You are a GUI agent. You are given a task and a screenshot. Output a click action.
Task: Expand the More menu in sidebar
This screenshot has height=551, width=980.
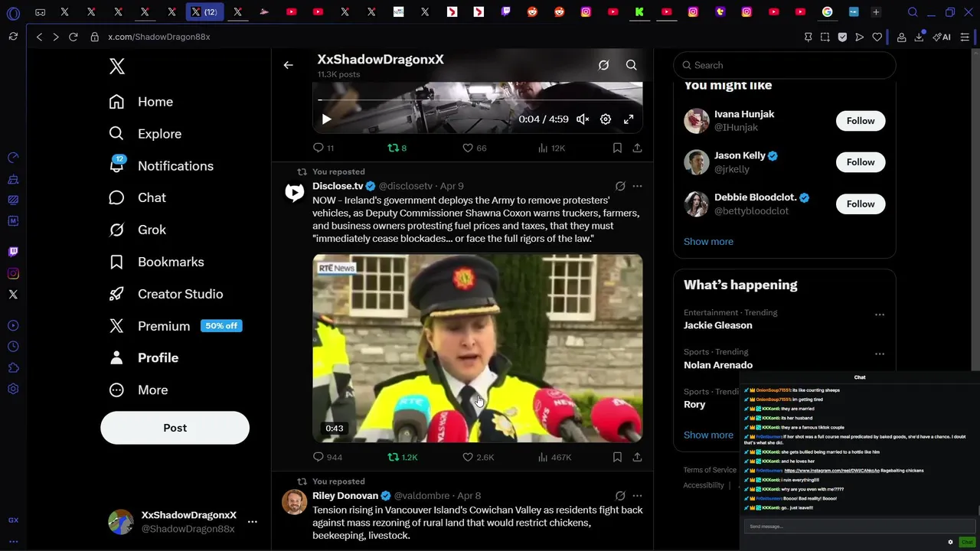point(138,390)
